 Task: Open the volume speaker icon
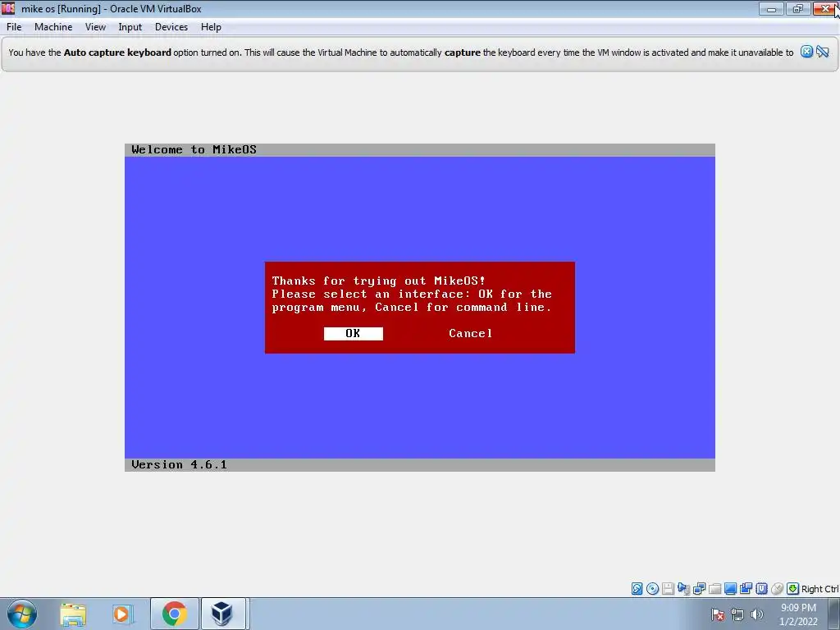pos(757,614)
